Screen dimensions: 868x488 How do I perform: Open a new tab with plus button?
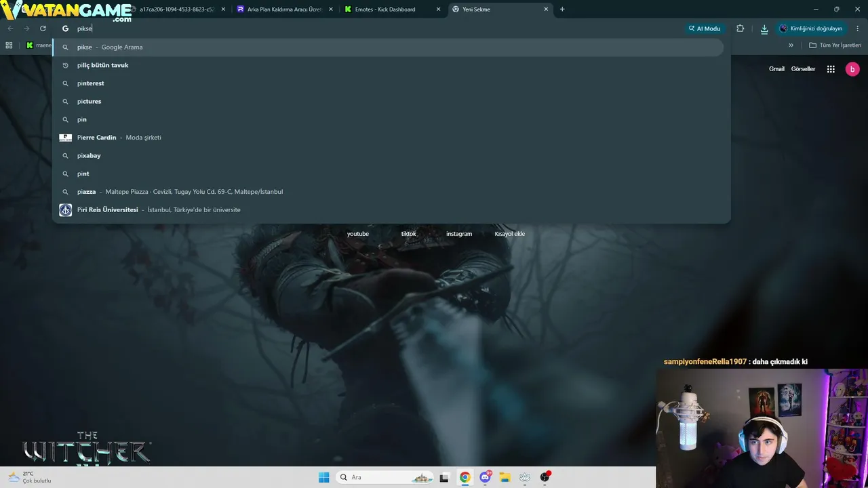562,9
